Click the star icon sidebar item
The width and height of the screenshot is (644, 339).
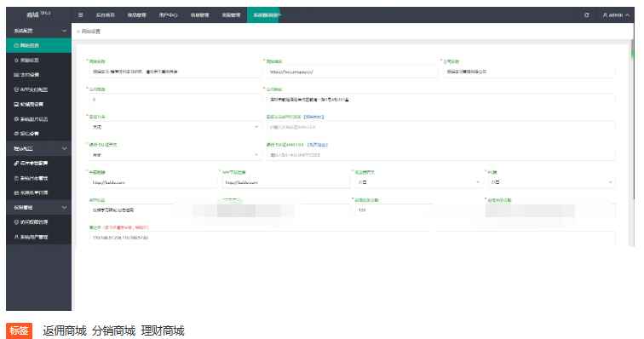coord(16,60)
